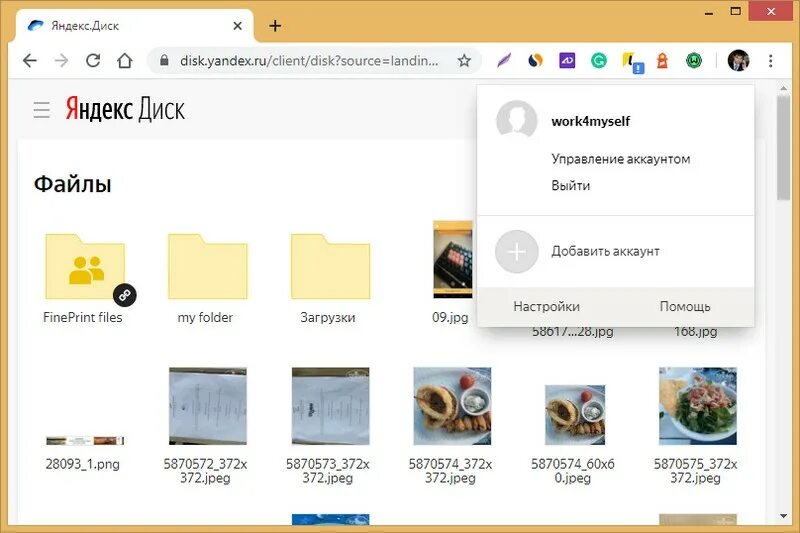The height and width of the screenshot is (533, 800).
Task: Select the 28093_1.png thumbnail
Action: 85,441
